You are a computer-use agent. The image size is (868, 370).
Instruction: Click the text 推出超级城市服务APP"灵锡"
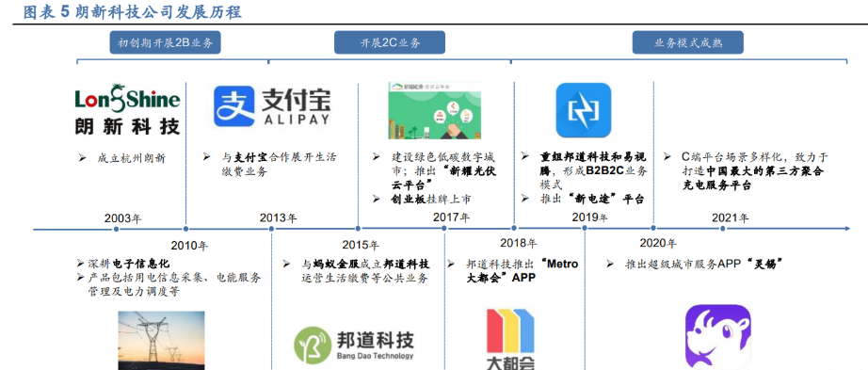[x=703, y=264]
